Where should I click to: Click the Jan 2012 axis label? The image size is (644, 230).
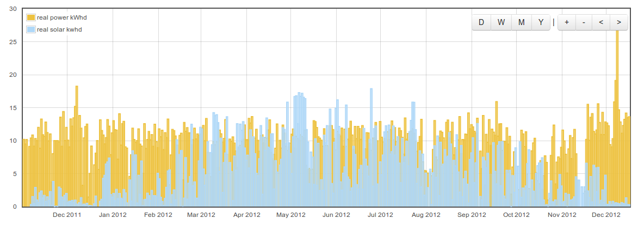tap(113, 215)
